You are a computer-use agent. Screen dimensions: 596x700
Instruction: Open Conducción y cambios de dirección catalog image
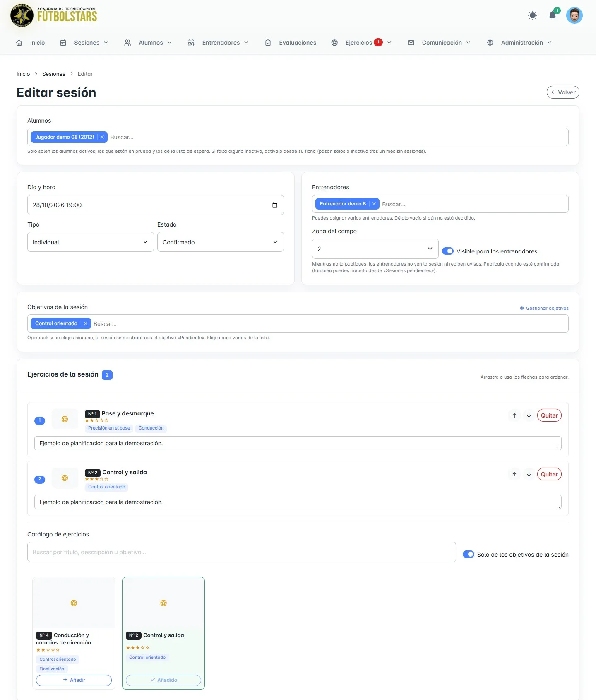point(74,603)
